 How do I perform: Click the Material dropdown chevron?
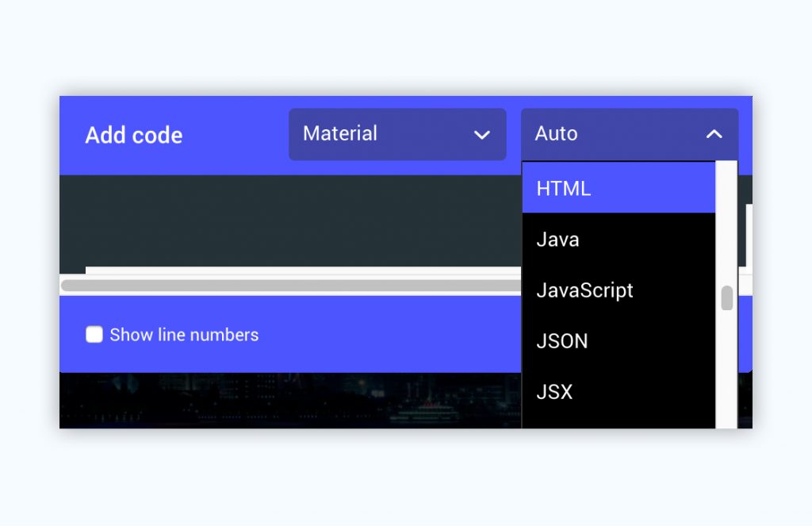pyautogui.click(x=483, y=135)
